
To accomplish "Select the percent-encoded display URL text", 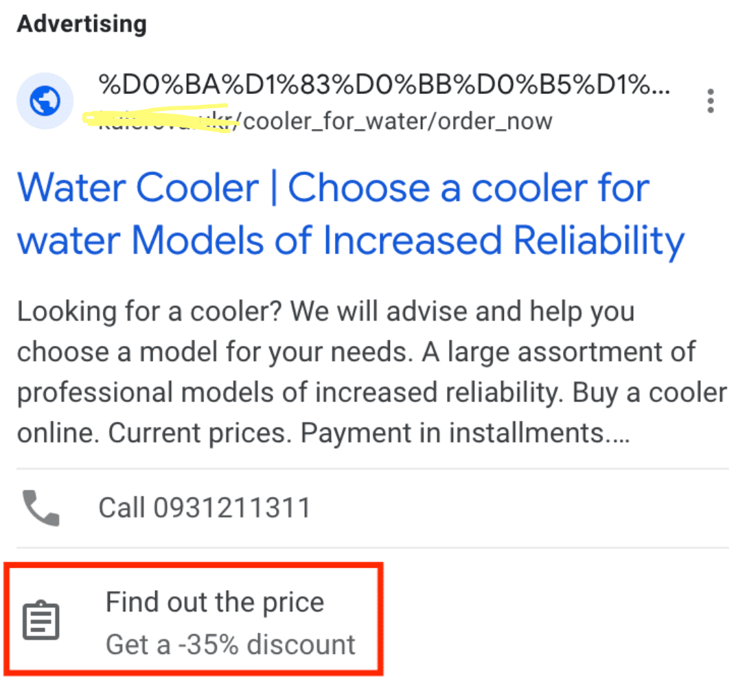I will (x=384, y=84).
